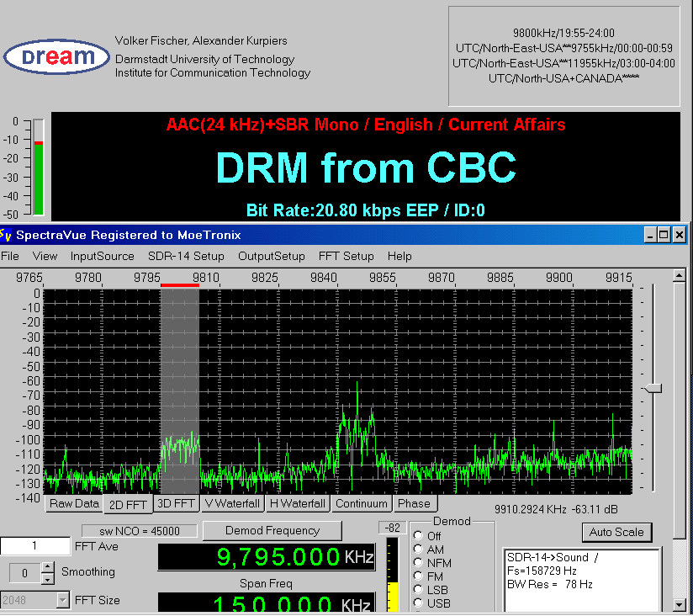The width and height of the screenshot is (693, 616).
Task: Click the SpectraVue title bar icon
Action: coord(6,235)
